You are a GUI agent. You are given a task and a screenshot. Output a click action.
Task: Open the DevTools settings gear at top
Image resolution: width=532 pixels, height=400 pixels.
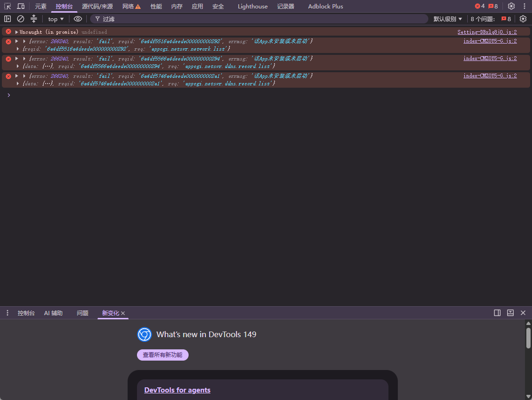coord(511,6)
